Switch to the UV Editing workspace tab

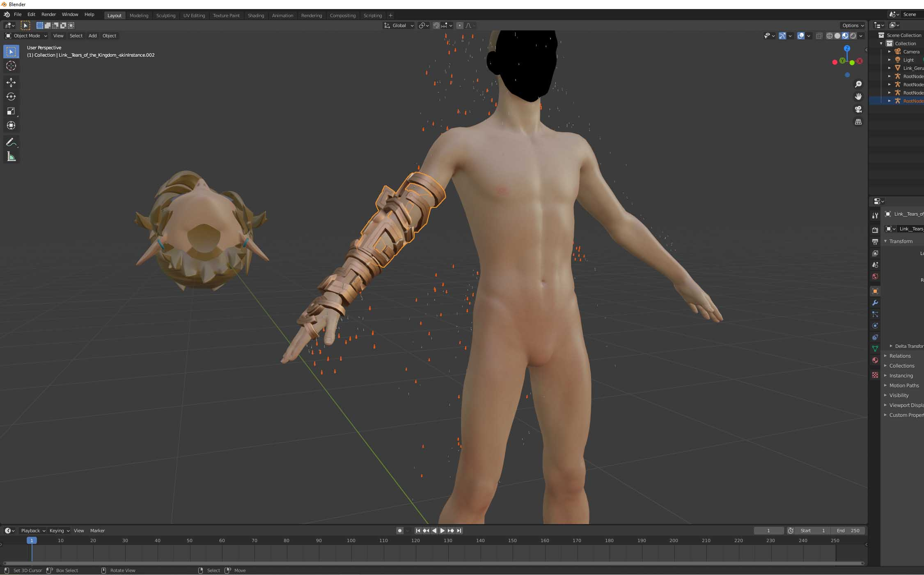click(x=194, y=16)
